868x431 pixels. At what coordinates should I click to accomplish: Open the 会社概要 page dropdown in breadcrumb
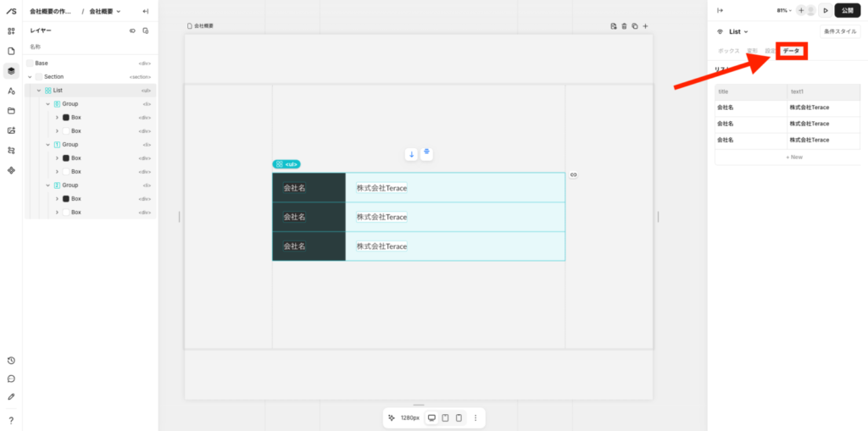(105, 11)
